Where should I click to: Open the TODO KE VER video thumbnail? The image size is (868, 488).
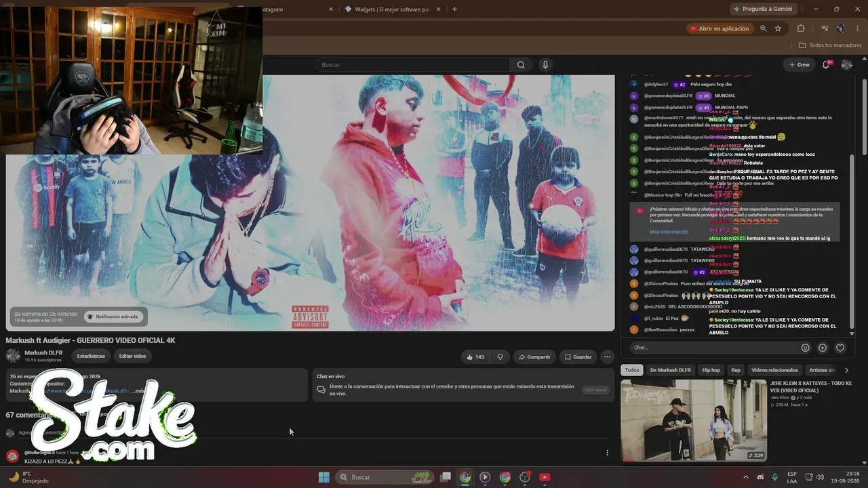pyautogui.click(x=694, y=420)
